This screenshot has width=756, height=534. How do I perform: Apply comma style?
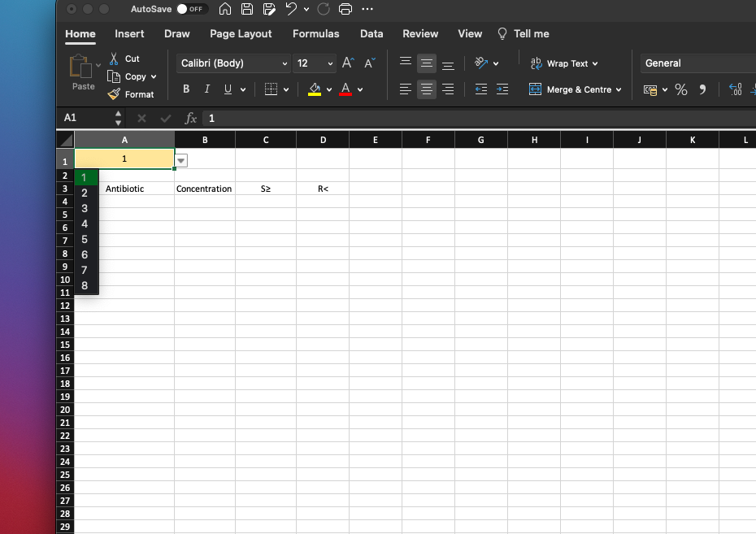702,89
